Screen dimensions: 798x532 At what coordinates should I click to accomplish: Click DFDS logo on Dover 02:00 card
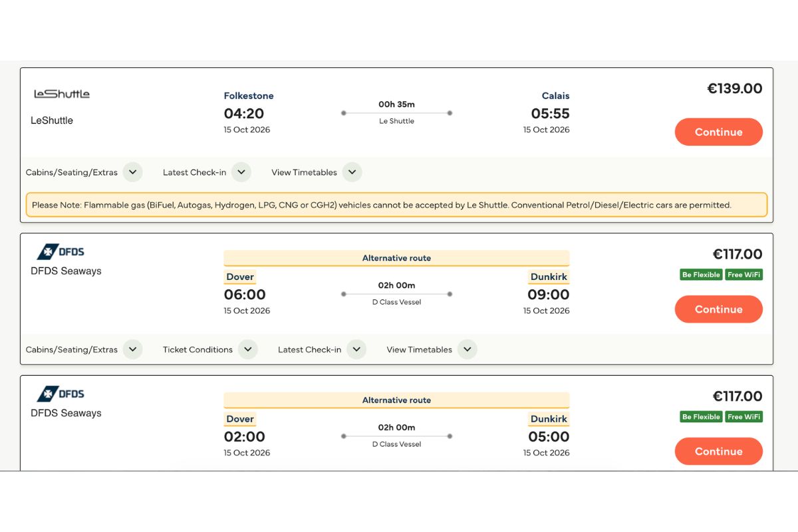pyautogui.click(x=61, y=394)
